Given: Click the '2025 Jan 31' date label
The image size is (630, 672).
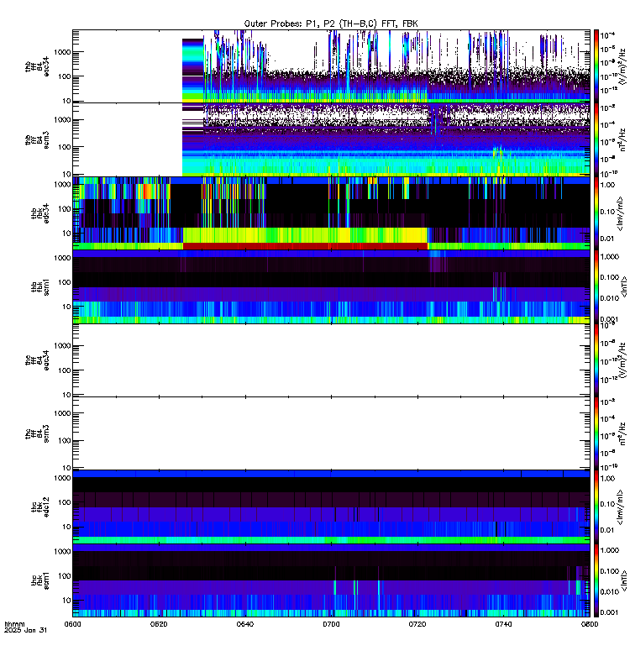Looking at the screenshot, I should [x=25, y=630].
